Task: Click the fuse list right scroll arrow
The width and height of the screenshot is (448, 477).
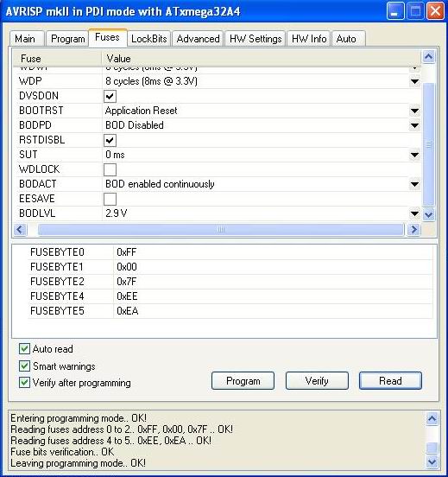Action: (x=413, y=229)
